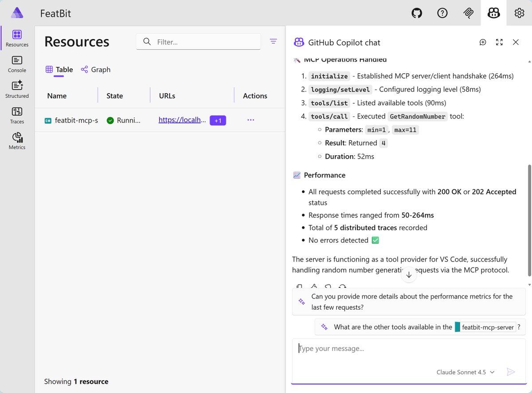Click the URLs column header
This screenshot has width=532, height=393.
click(x=167, y=96)
